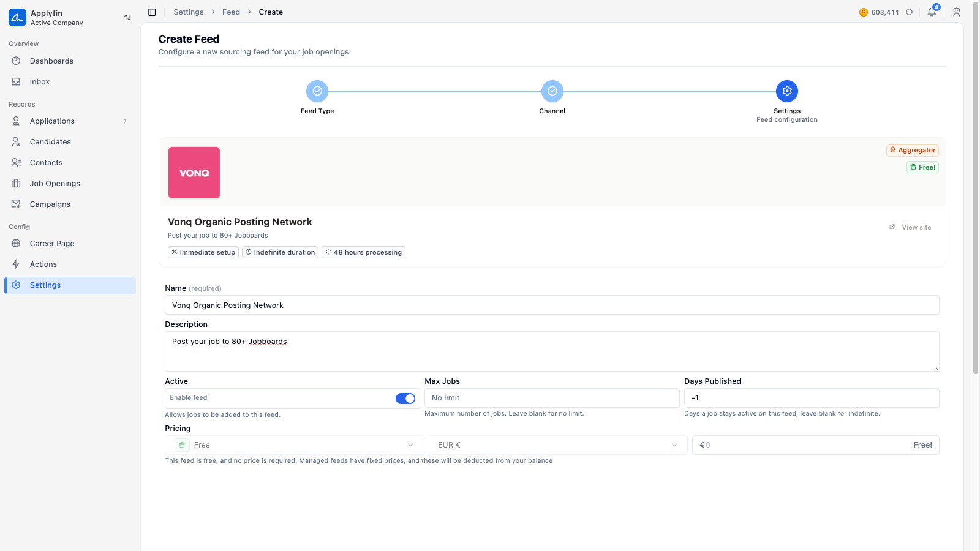Open Job Openings from the sidebar

point(70,184)
